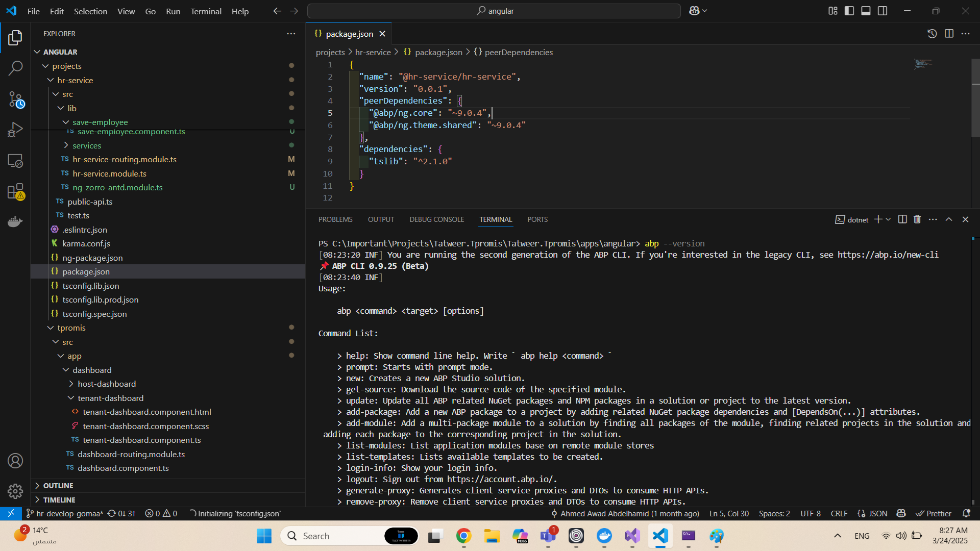Image resolution: width=980 pixels, height=551 pixels.
Task: Click the angular command center search box
Action: click(494, 11)
